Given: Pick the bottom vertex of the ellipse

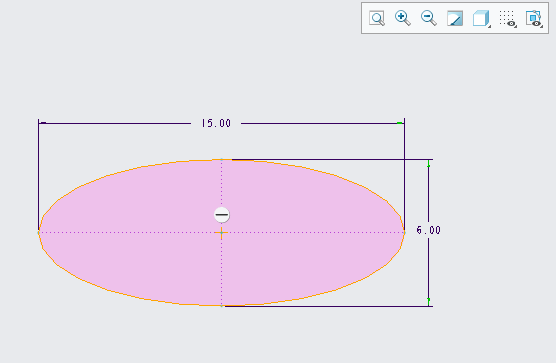Looking at the screenshot, I should (x=222, y=306).
